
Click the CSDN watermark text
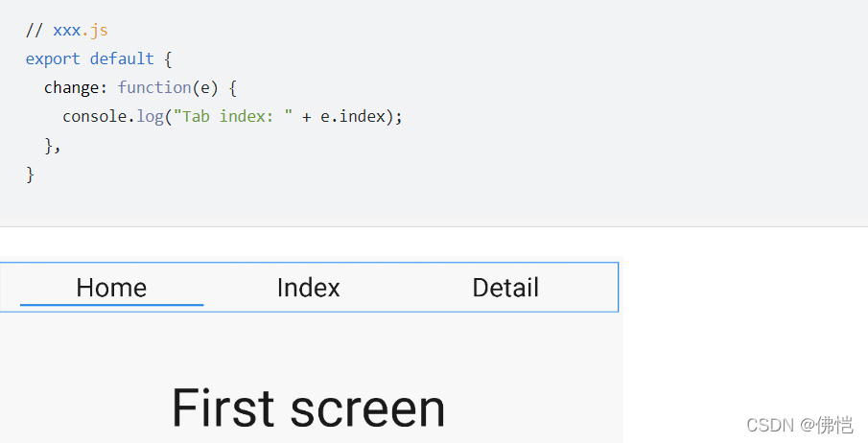click(x=770, y=426)
